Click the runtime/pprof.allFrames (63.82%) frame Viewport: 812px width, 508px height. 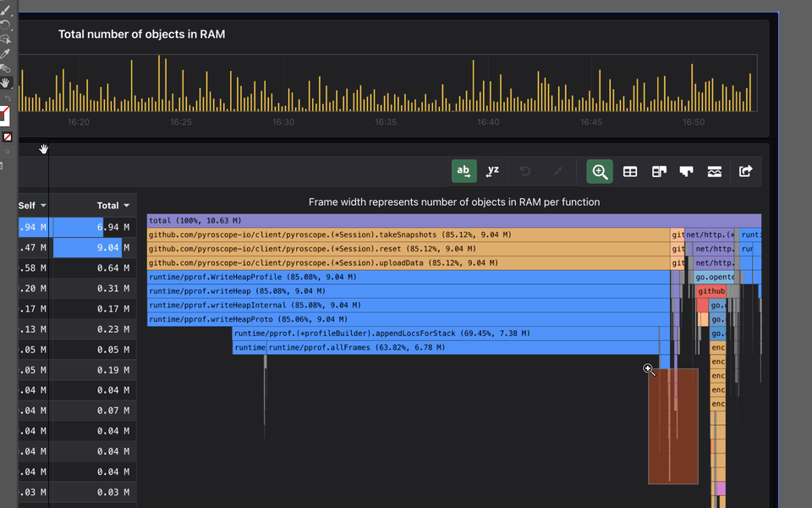point(463,347)
